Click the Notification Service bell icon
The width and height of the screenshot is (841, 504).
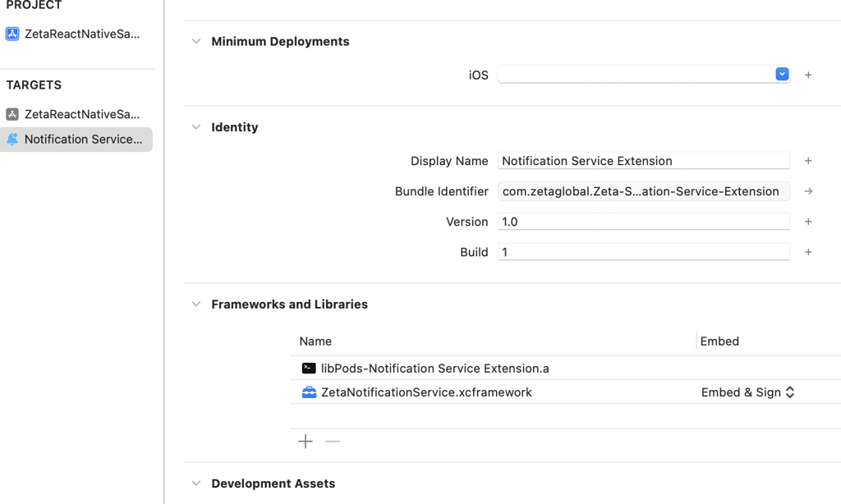tap(12, 140)
